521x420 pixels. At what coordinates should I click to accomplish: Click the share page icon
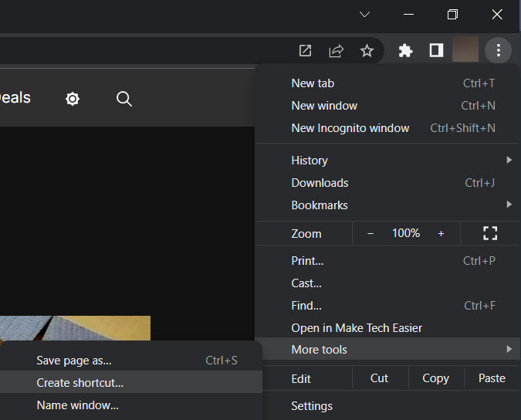pos(336,51)
